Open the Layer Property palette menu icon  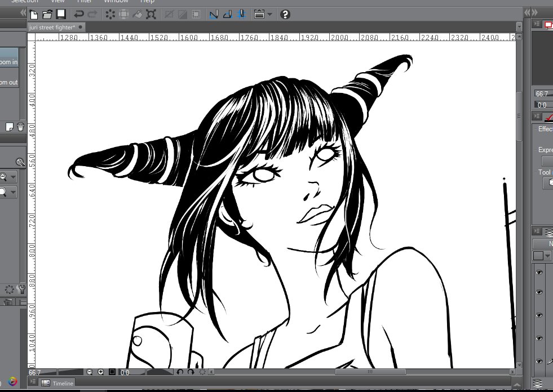(537, 116)
